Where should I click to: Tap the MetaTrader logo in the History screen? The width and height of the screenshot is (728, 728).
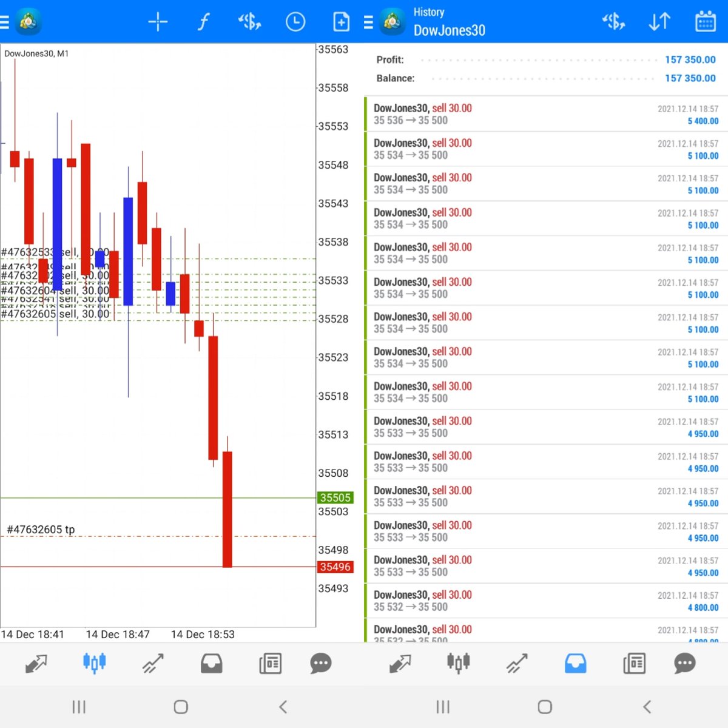pos(392,22)
